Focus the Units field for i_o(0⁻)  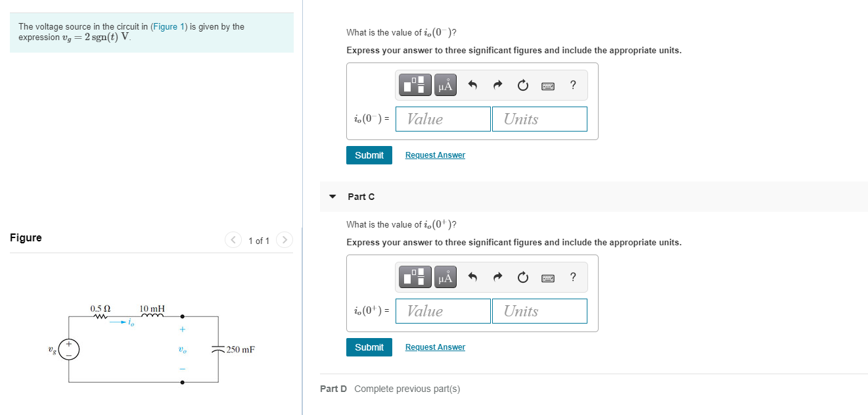tap(539, 119)
